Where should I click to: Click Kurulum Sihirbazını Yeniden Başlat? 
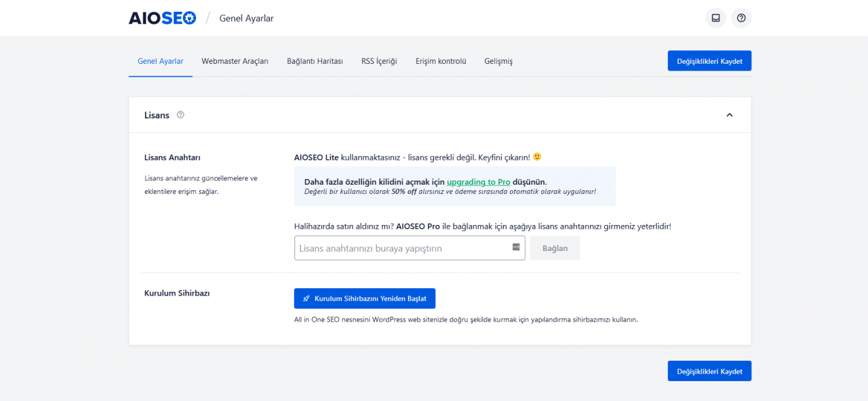[x=365, y=298]
